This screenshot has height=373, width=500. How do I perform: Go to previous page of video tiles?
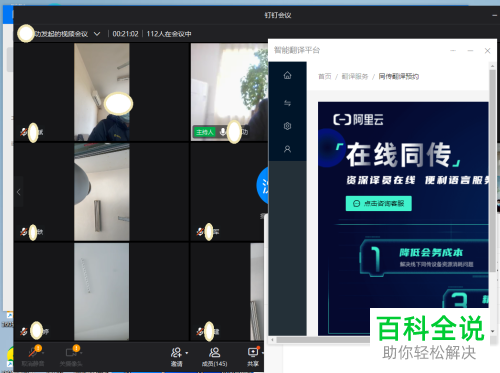pos(19,192)
